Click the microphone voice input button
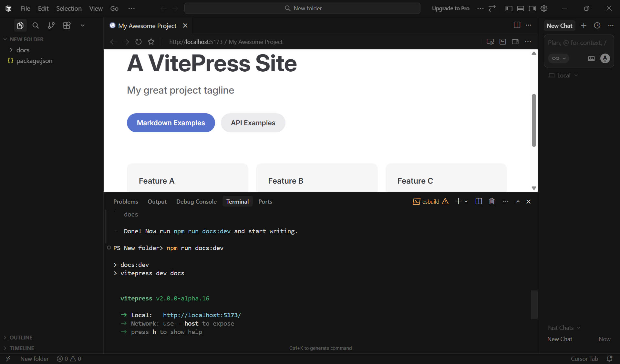Viewport: 620px width, 364px height. pyautogui.click(x=605, y=58)
